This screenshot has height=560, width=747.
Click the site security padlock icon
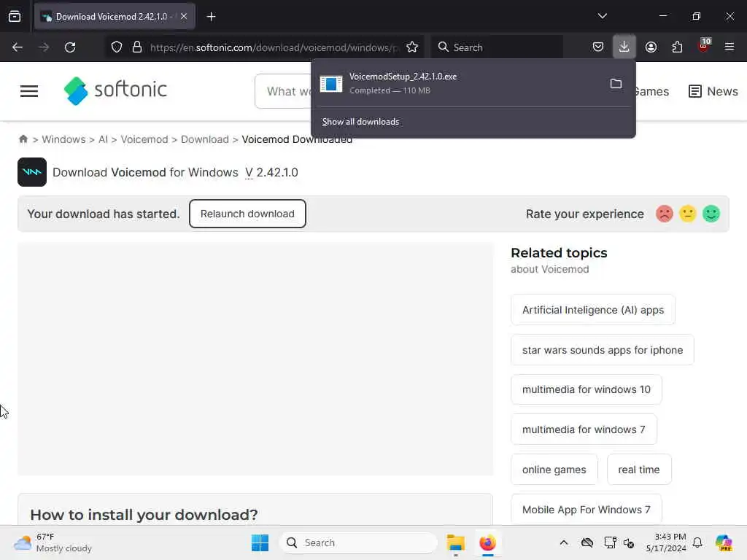click(137, 47)
